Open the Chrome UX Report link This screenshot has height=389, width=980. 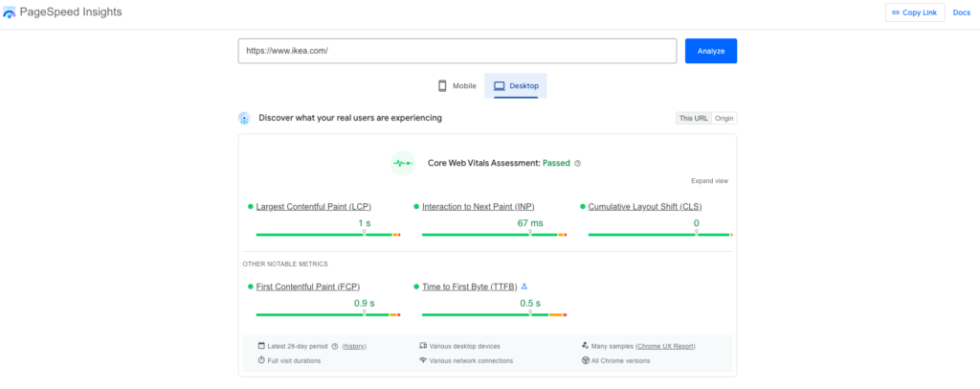coord(666,347)
